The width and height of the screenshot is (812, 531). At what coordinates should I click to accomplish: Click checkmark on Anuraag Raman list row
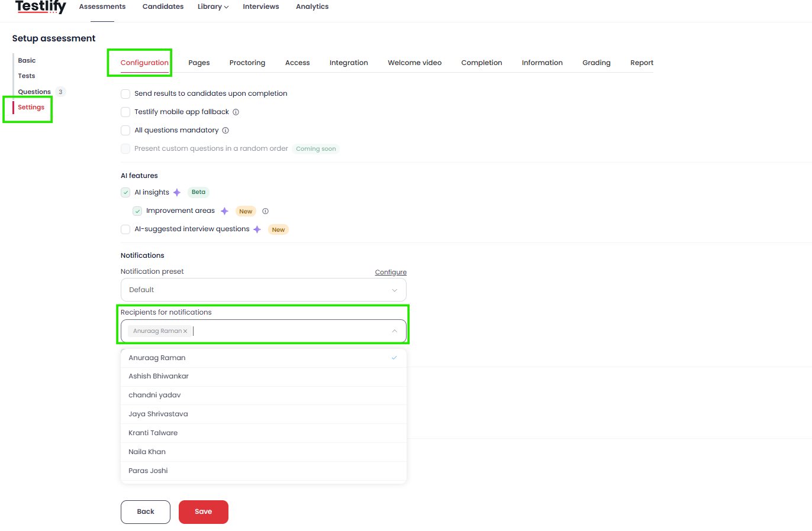pos(394,358)
